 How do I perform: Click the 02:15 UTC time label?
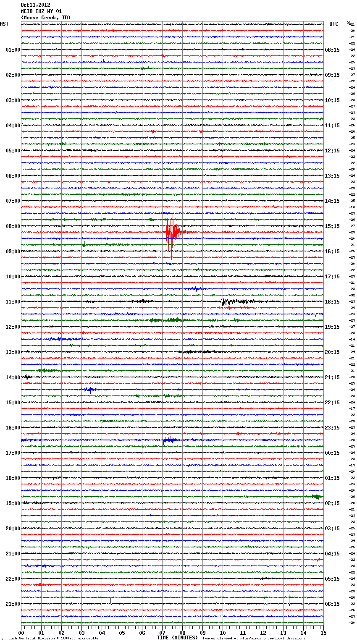pyautogui.click(x=332, y=503)
